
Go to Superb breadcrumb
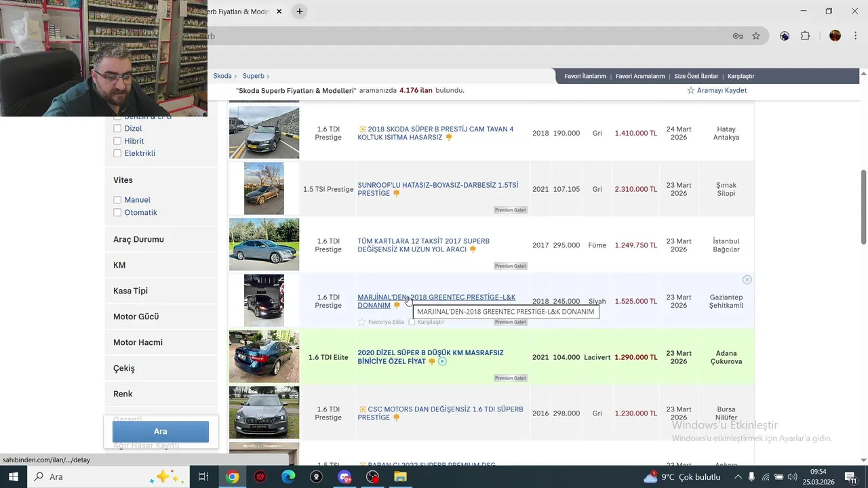pos(254,76)
